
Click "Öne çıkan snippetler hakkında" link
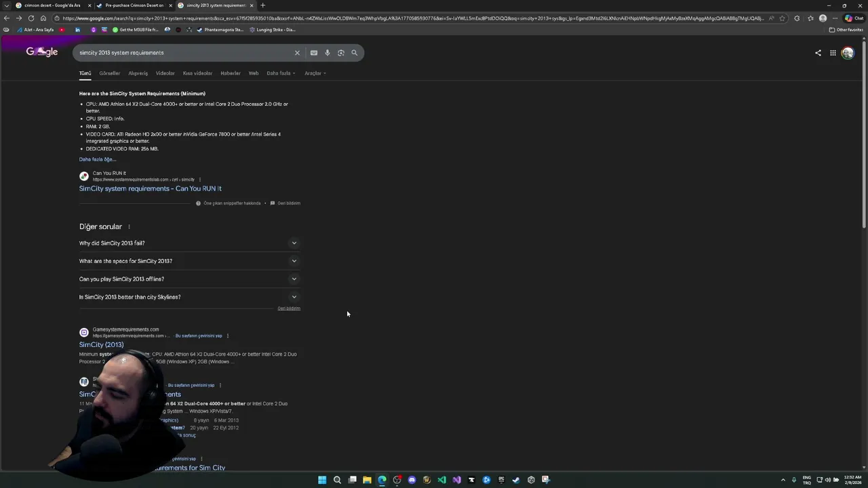[232, 203]
